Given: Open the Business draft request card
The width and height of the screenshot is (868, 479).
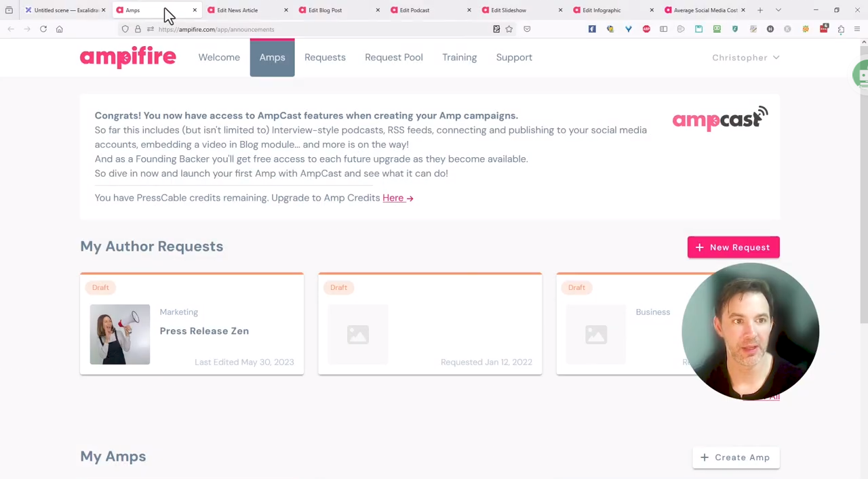Looking at the screenshot, I should point(620,324).
